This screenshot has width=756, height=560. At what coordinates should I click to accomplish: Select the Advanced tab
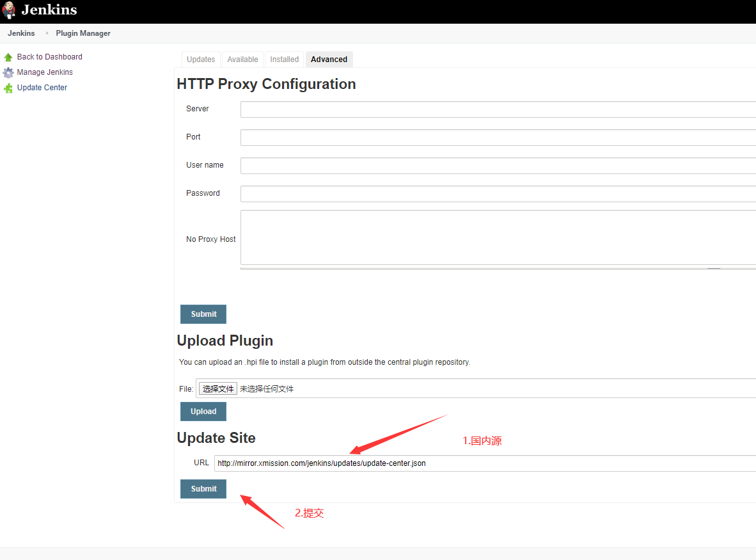point(329,60)
